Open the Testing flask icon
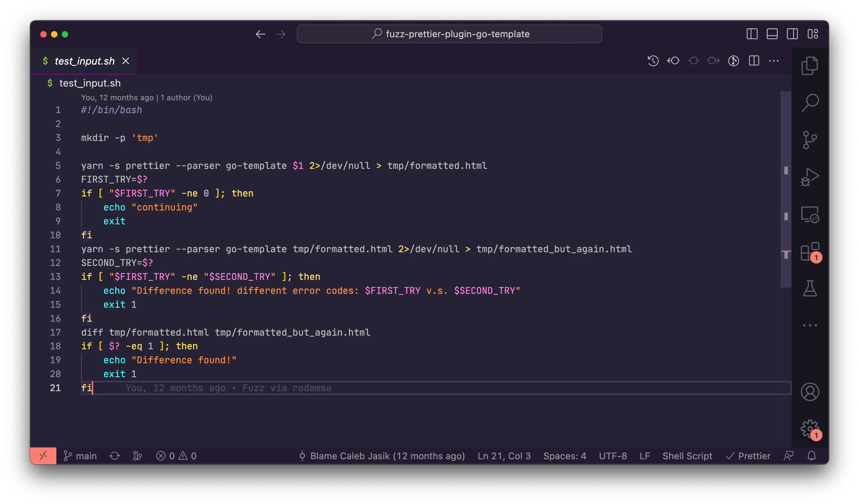 (810, 288)
